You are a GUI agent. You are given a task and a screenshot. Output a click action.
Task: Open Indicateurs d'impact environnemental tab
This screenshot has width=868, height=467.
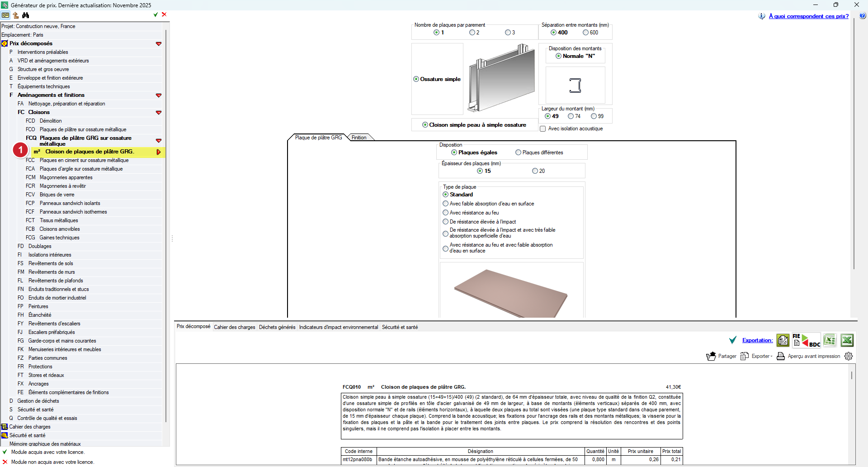pyautogui.click(x=339, y=327)
